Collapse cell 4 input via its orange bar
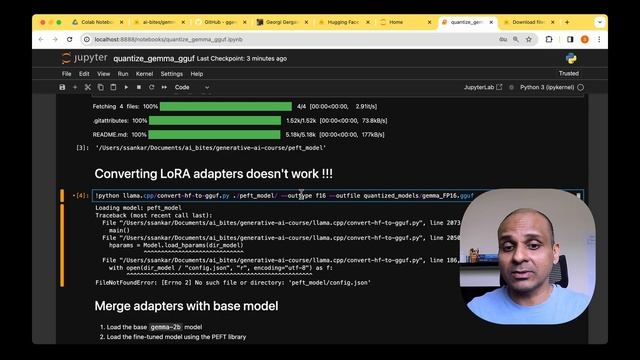Screen dimensions: 640x360 tap(62, 196)
